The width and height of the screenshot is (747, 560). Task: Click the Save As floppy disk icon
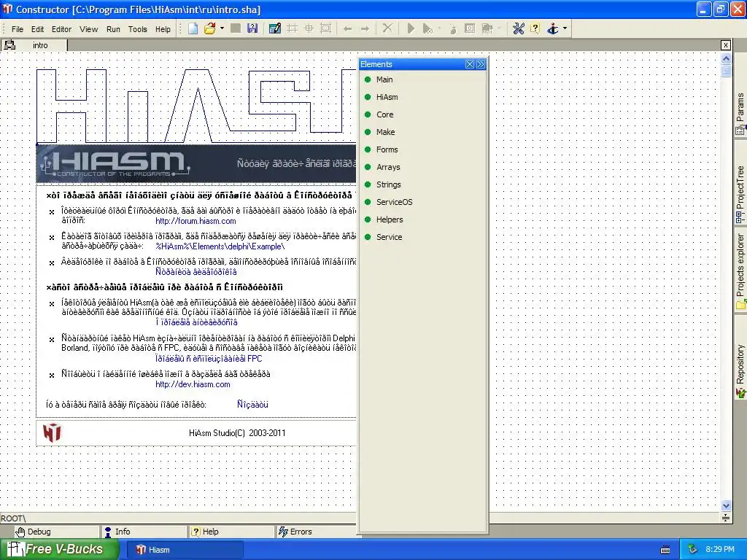coord(252,28)
